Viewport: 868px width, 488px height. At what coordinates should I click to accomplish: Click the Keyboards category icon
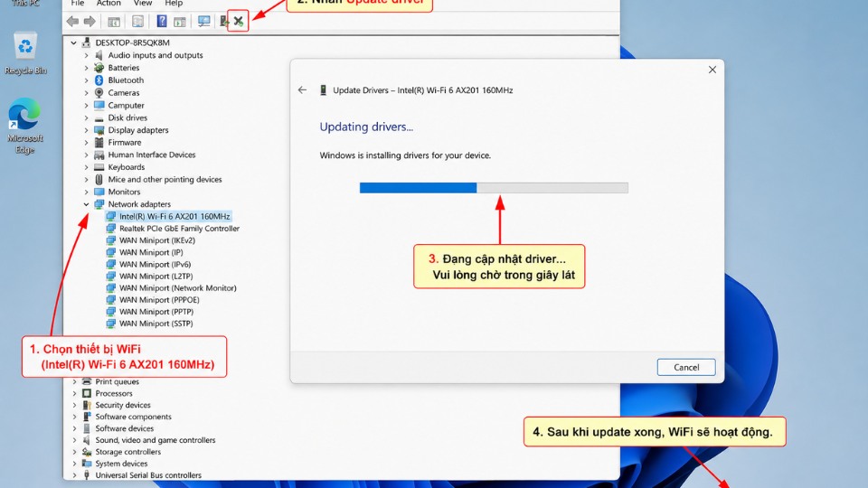pyautogui.click(x=99, y=167)
